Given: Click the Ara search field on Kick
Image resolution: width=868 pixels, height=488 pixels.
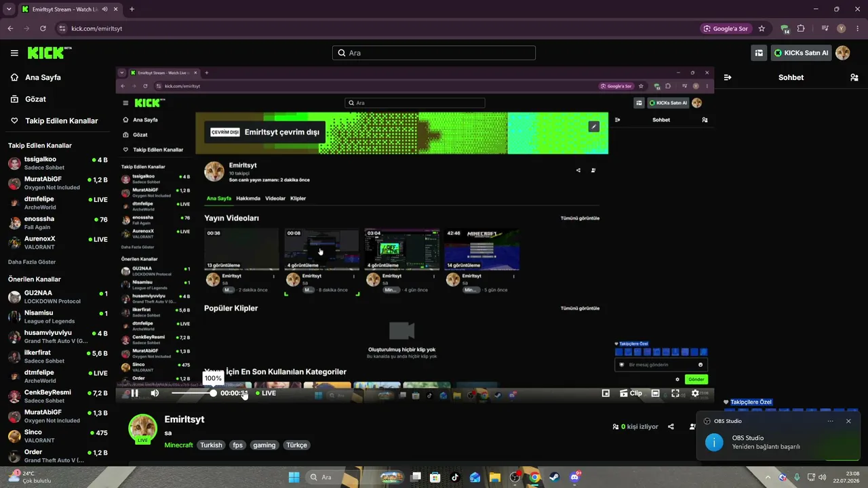Looking at the screenshot, I should click(434, 53).
